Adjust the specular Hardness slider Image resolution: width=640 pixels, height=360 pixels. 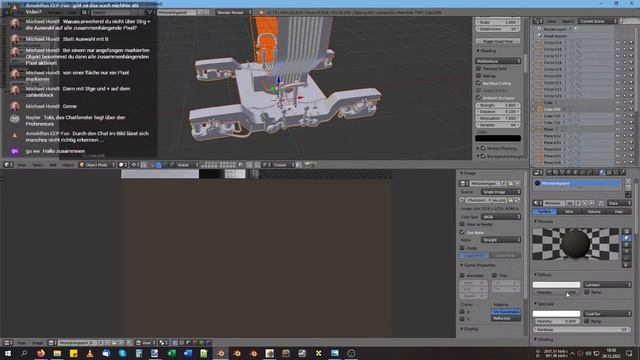(582, 329)
